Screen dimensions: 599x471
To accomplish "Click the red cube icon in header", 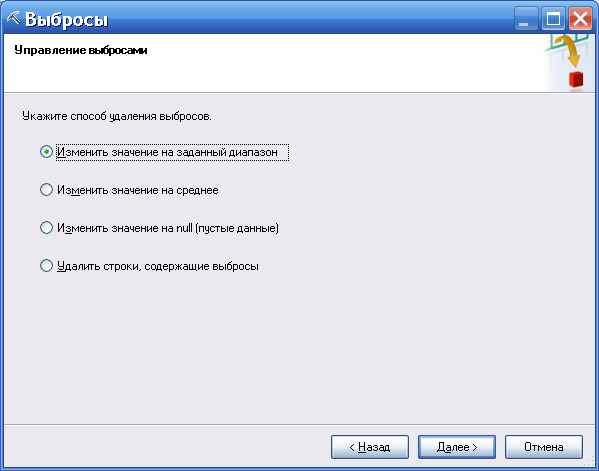I will tap(576, 79).
